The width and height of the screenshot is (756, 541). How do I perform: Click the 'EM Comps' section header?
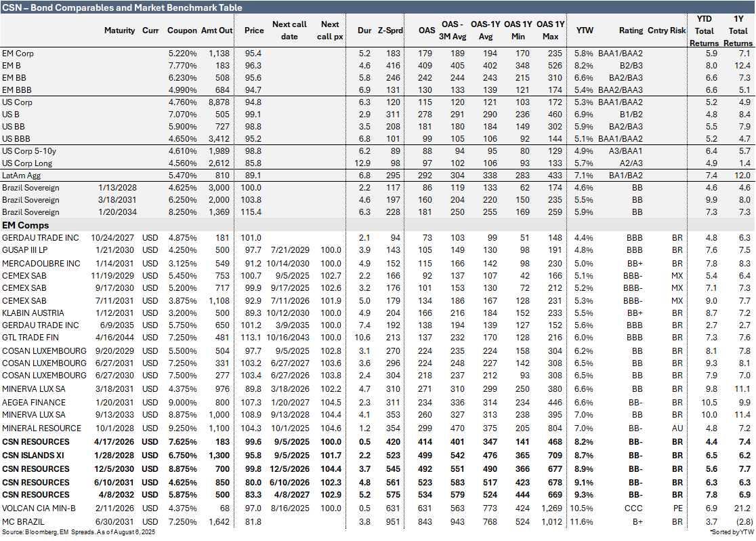[25, 225]
